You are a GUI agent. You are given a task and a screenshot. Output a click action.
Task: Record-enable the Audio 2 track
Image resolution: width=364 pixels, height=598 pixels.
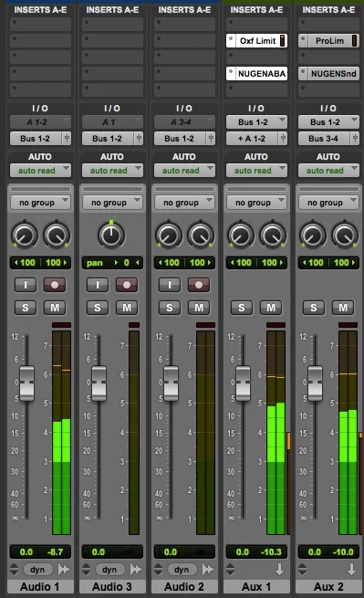[x=199, y=285]
